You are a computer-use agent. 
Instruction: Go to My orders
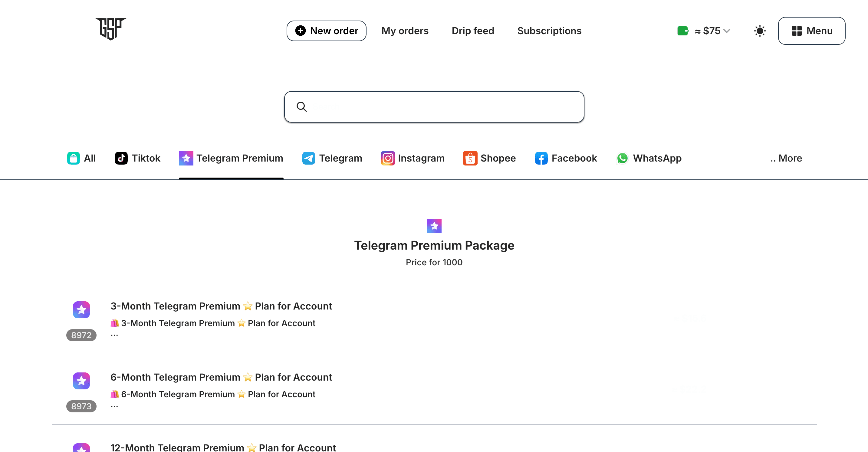click(405, 31)
